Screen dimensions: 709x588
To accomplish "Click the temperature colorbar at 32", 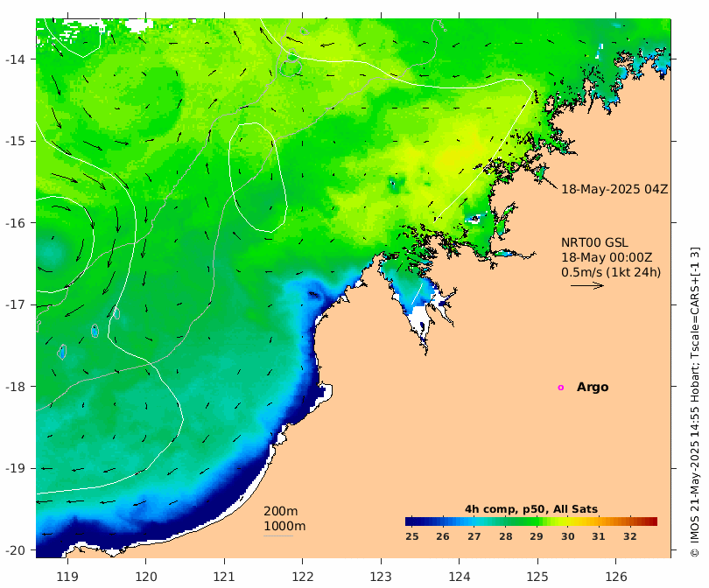I will click(630, 521).
